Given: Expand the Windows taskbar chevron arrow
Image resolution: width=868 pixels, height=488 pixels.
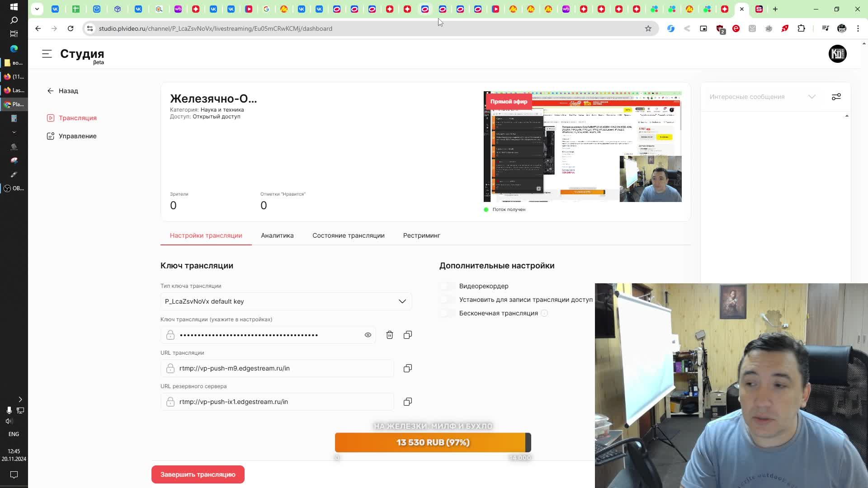Looking at the screenshot, I should click(x=20, y=399).
